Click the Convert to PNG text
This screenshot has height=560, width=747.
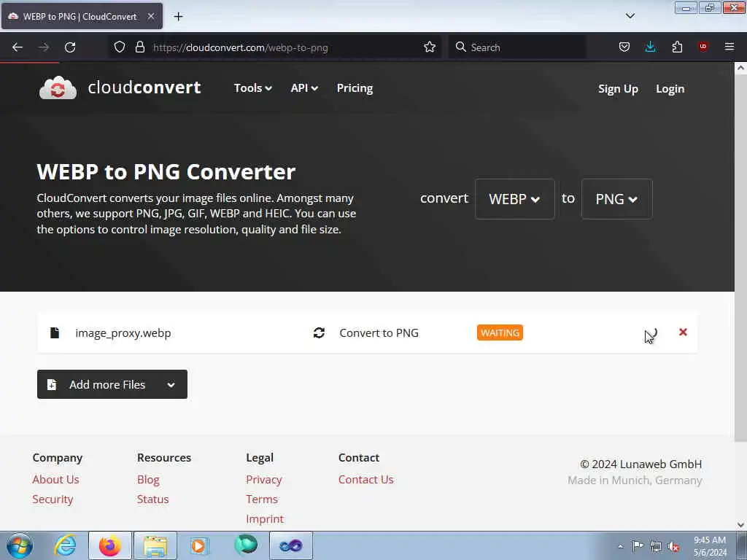[379, 332]
